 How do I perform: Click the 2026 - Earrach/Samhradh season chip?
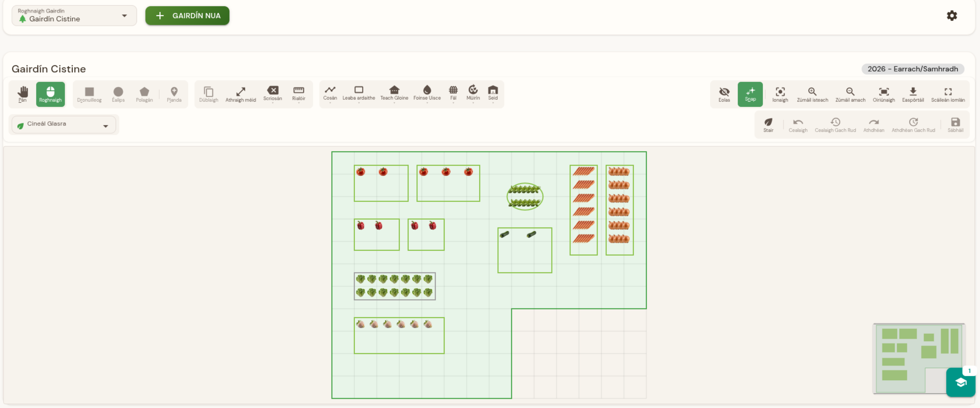(x=912, y=69)
